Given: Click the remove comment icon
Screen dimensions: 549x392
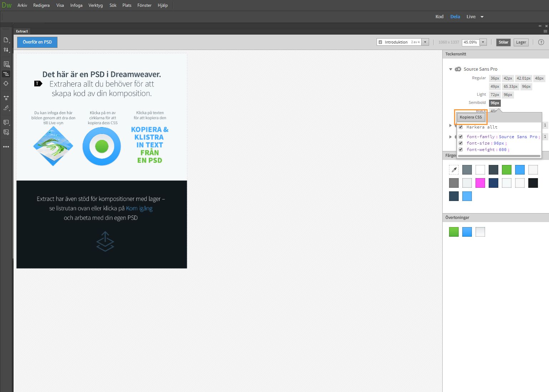Looking at the screenshot, I should pos(6,132).
